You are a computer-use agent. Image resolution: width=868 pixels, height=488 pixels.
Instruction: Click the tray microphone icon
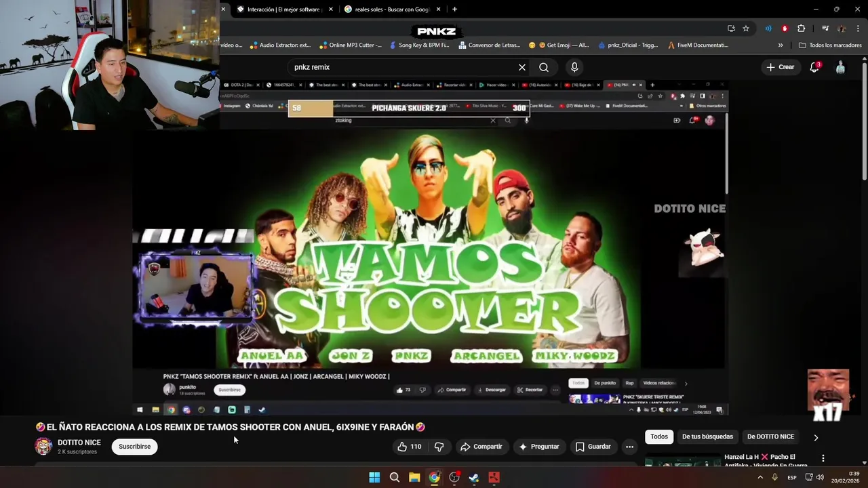774,477
